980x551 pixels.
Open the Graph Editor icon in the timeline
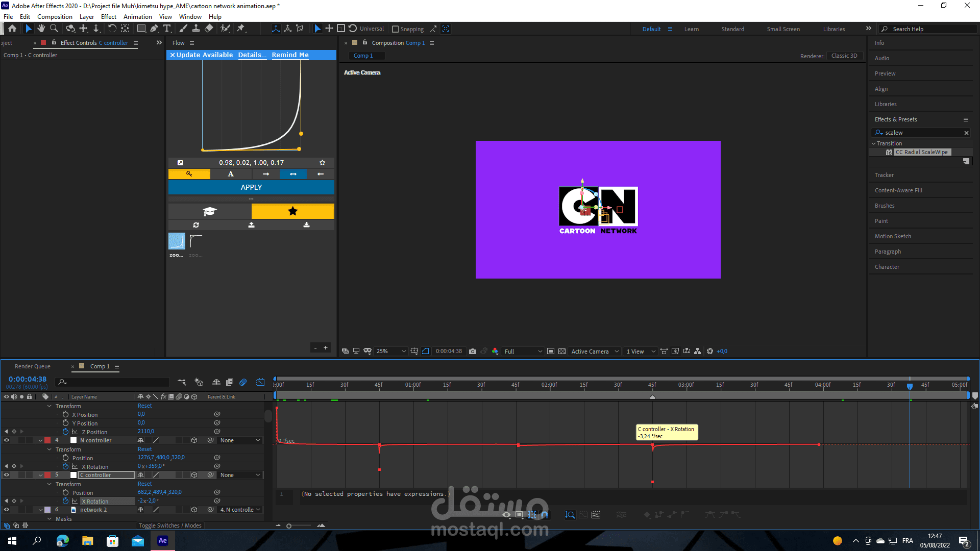point(260,382)
